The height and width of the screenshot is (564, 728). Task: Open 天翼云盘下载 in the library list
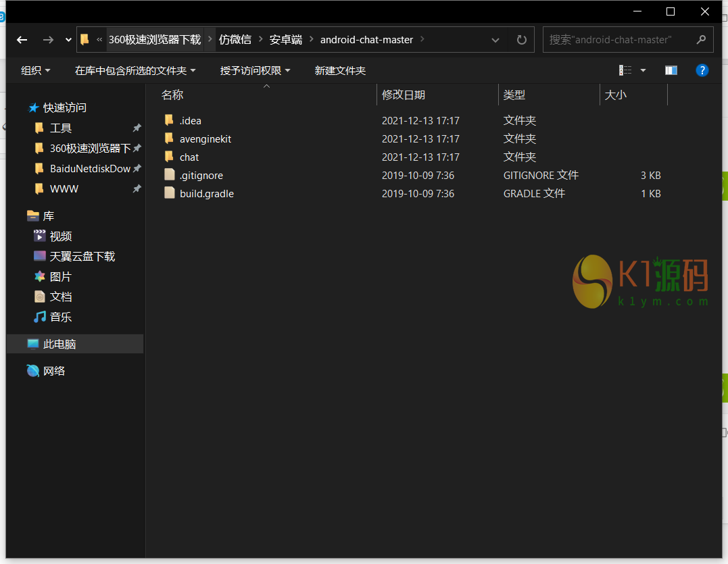click(x=82, y=257)
